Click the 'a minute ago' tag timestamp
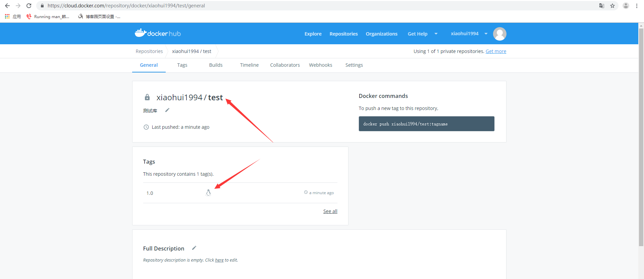The height and width of the screenshot is (279, 644). coord(321,193)
